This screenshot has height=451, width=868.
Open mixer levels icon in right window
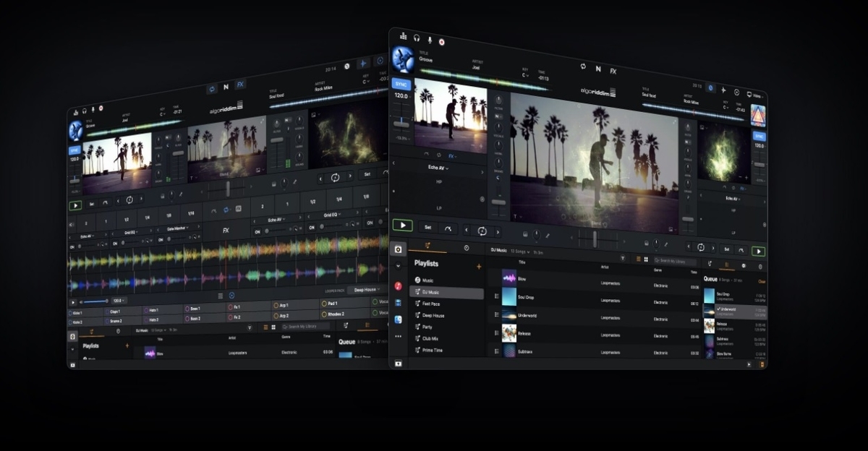[403, 36]
